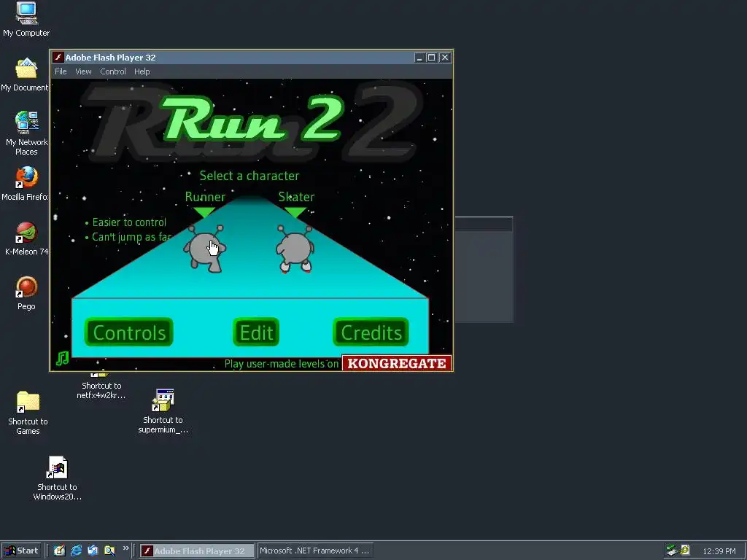Expand the quick launch overflow chevron
This screenshot has height=560, width=747.
pyautogui.click(x=125, y=548)
